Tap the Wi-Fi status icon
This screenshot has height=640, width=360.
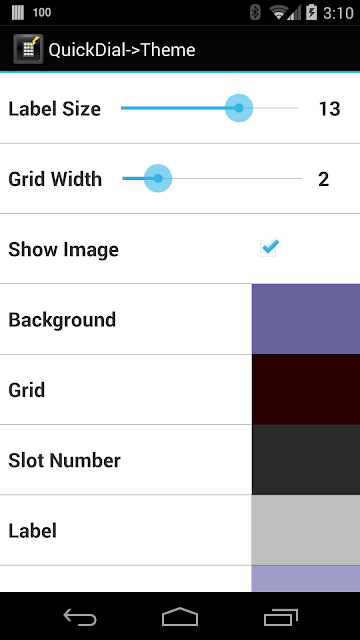coord(278,13)
